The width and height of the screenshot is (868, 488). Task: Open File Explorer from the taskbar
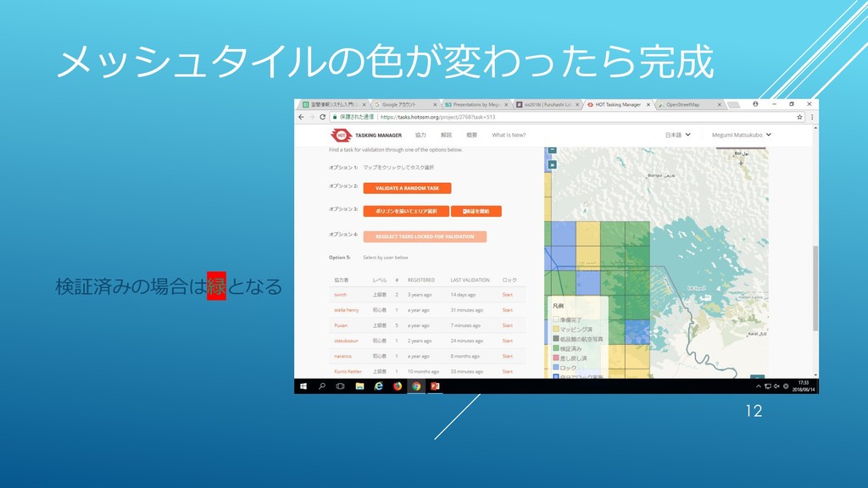coord(359,386)
